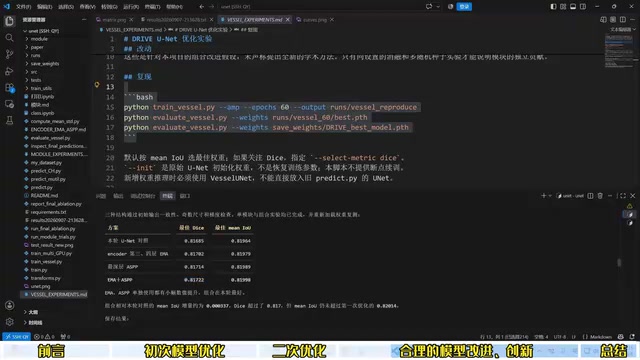Image resolution: width=640 pixels, height=360 pixels.
Task: Kill terminal with trash icon
Action: click(600, 196)
